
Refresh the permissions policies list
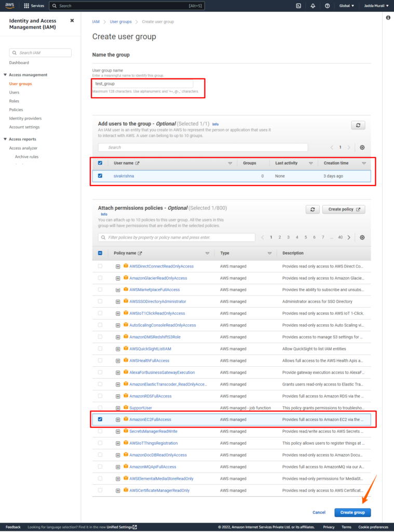(313, 210)
